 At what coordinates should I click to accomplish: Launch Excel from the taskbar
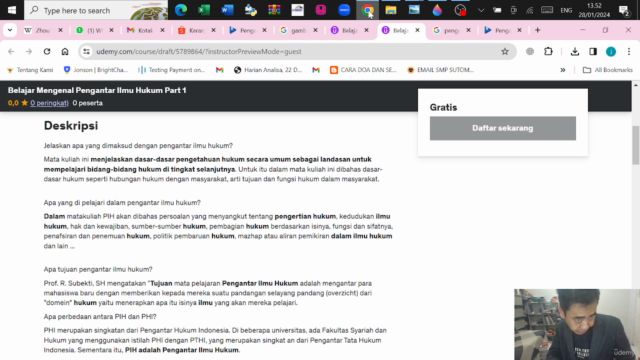pyautogui.click(x=204, y=10)
